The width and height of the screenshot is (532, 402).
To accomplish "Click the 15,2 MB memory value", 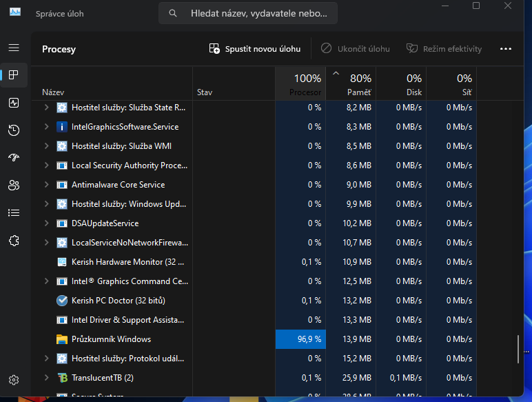I will click(357, 359).
